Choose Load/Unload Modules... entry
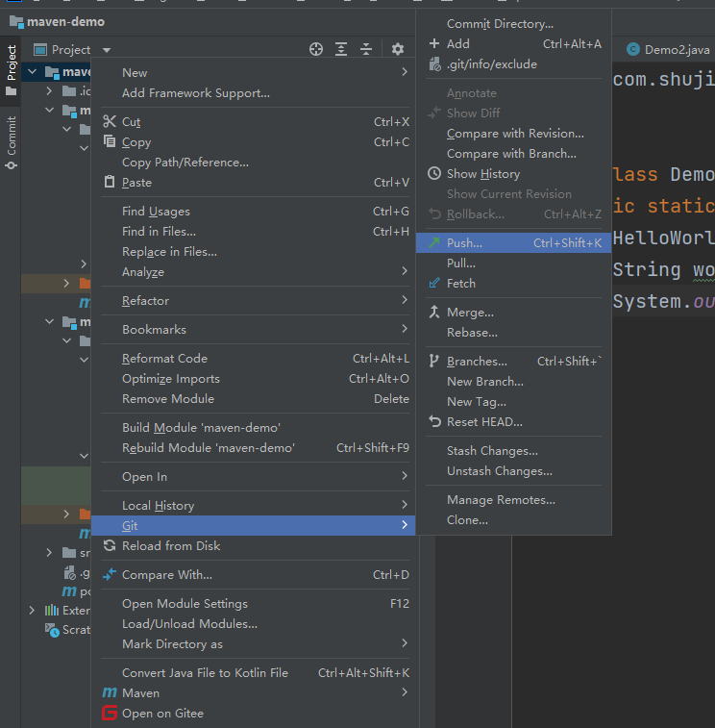This screenshot has width=715, height=728. point(256,623)
